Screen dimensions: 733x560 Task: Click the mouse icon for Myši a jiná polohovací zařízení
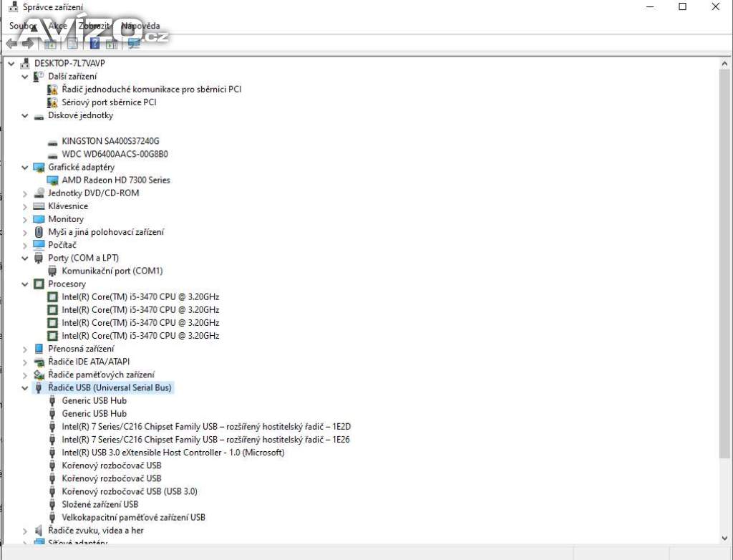pyautogui.click(x=39, y=232)
